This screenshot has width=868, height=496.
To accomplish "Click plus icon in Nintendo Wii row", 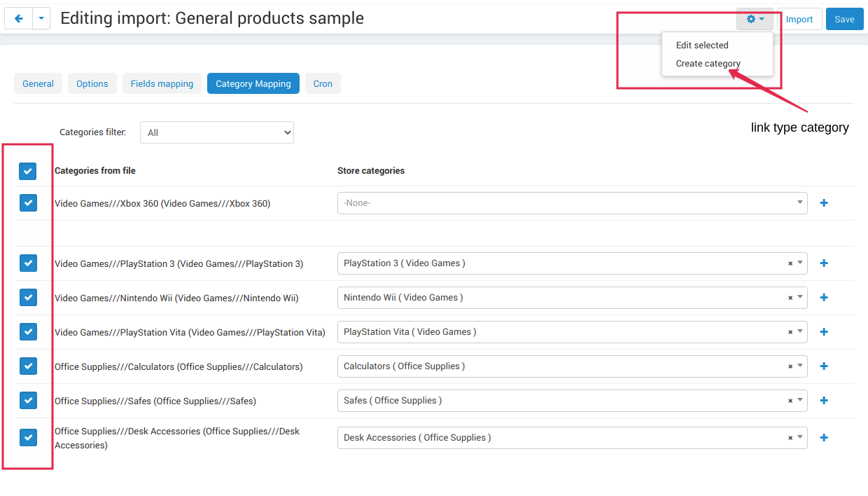I will (824, 298).
